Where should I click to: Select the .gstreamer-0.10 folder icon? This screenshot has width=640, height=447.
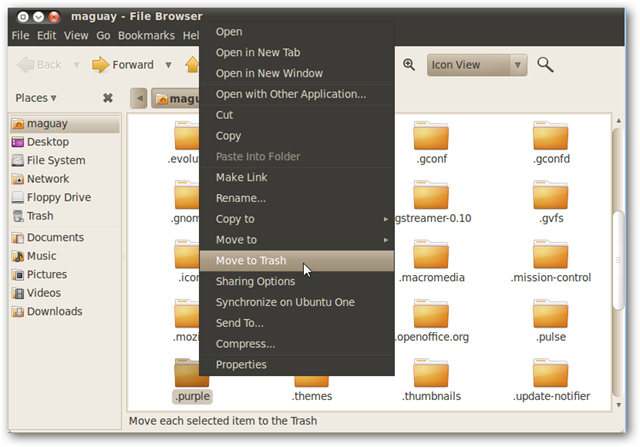[x=431, y=195]
